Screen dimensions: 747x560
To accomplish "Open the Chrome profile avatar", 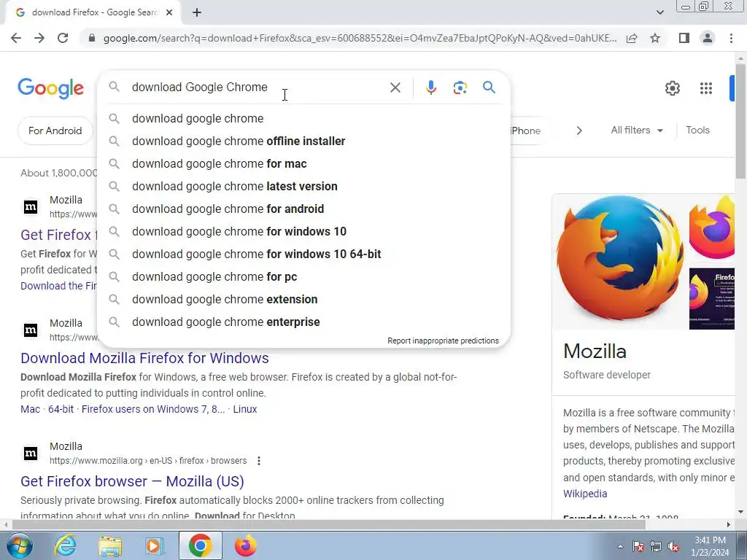I will click(x=708, y=38).
